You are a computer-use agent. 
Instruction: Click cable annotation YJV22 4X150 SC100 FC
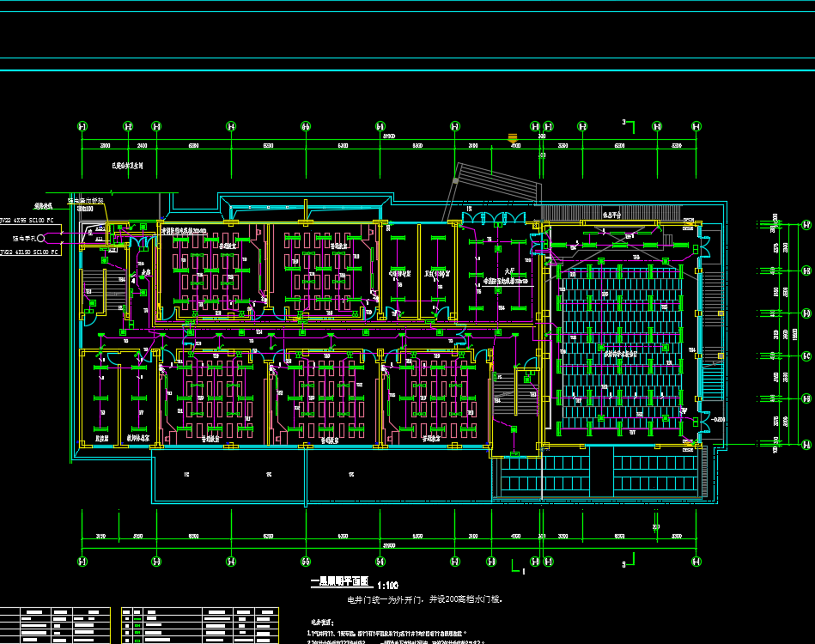(x=28, y=252)
